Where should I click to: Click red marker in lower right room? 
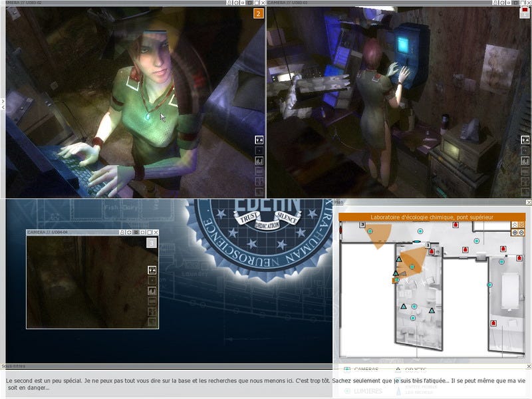tap(493, 323)
